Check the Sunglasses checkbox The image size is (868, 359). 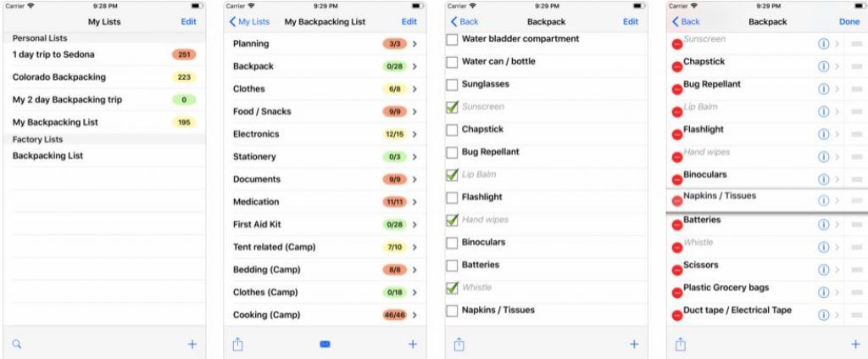(453, 85)
